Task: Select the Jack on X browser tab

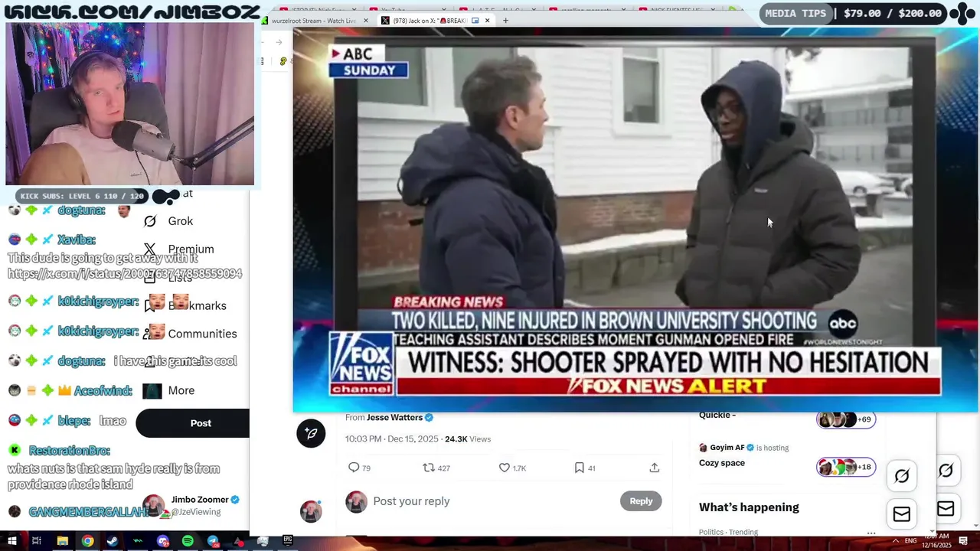Action: (x=430, y=21)
